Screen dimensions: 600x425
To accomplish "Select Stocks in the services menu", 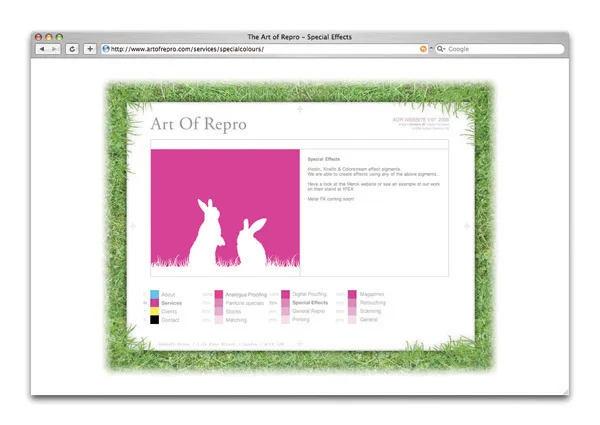I will tap(233, 311).
